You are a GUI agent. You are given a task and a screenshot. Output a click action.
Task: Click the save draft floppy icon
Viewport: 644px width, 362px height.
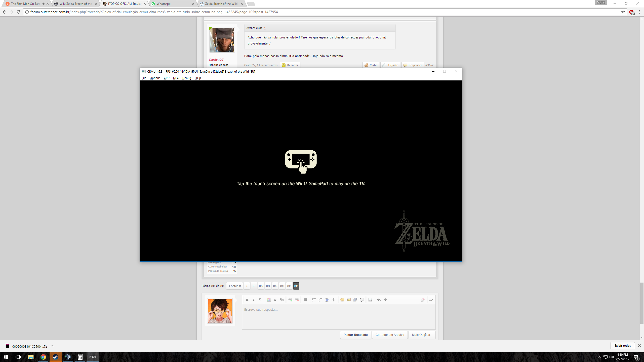370,300
